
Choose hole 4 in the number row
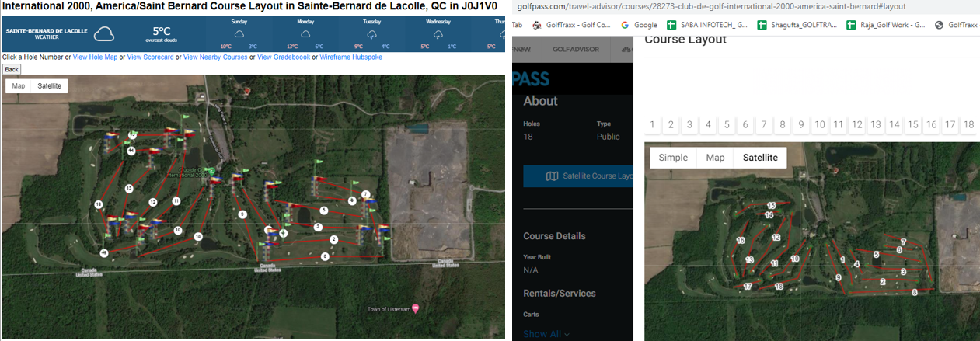click(708, 124)
